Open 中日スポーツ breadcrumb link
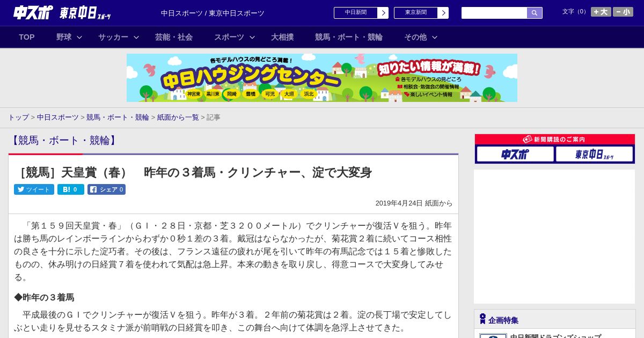The width and height of the screenshot is (644, 338). (58, 117)
